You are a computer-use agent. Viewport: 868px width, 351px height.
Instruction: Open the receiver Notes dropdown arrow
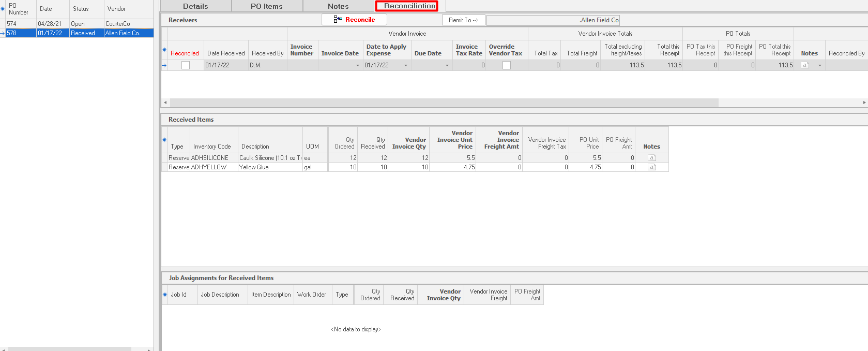point(819,66)
